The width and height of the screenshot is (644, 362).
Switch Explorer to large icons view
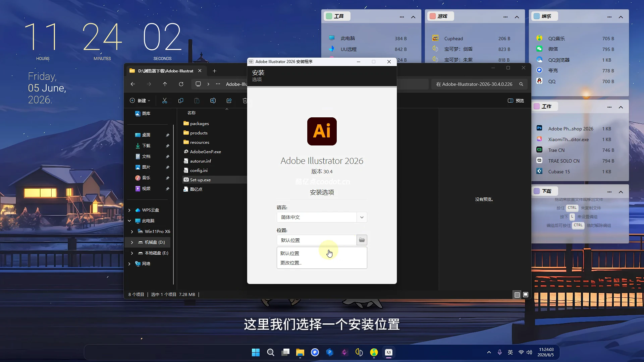(x=526, y=295)
